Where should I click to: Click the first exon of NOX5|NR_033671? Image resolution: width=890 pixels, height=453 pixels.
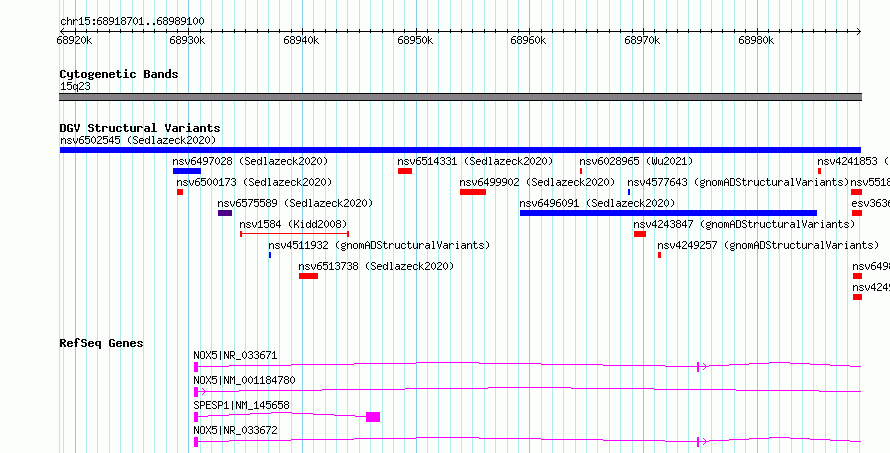pyautogui.click(x=196, y=367)
